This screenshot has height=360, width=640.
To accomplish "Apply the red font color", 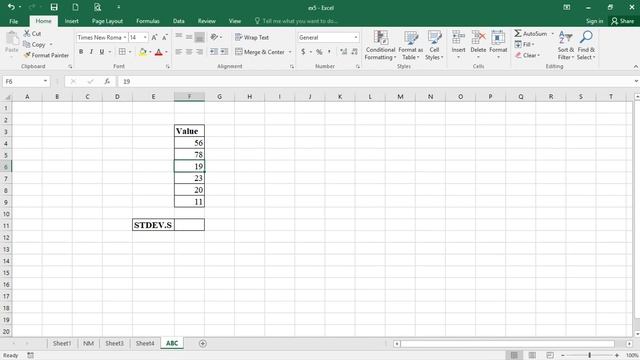I will click(159, 52).
